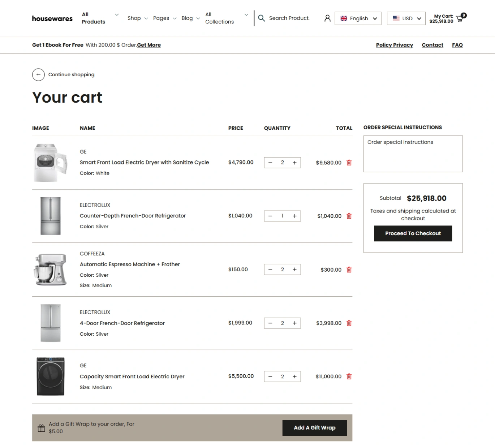Screen dimensions: 495x448
Task: Click the Continue shopping back arrow
Action: 38,74
